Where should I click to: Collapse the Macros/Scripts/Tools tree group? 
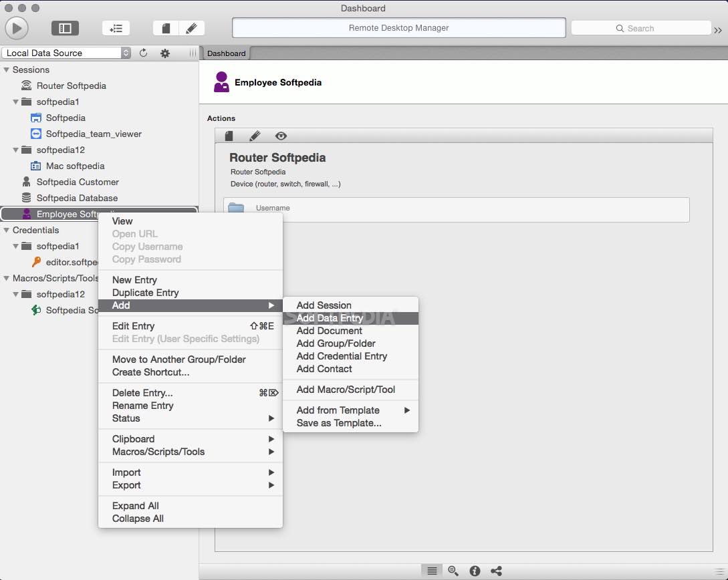point(7,279)
